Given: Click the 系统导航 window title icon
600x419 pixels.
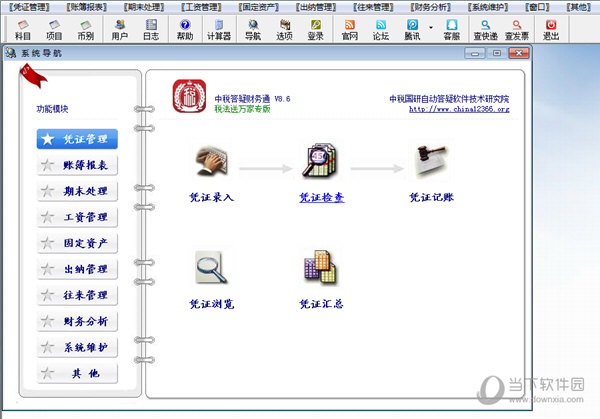Looking at the screenshot, I should click(11, 53).
